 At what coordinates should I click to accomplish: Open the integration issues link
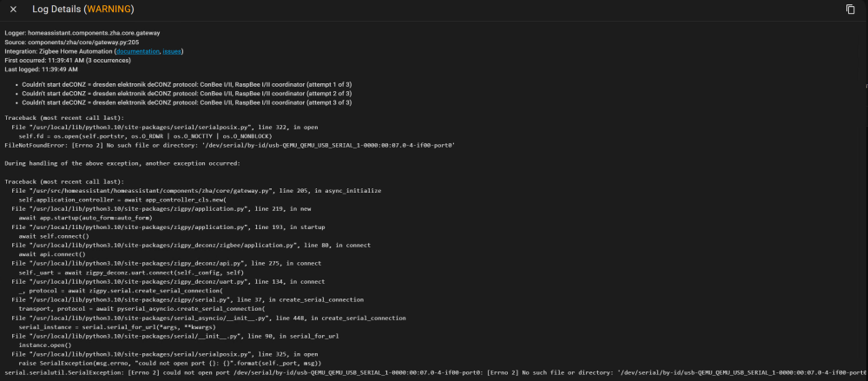coord(172,51)
